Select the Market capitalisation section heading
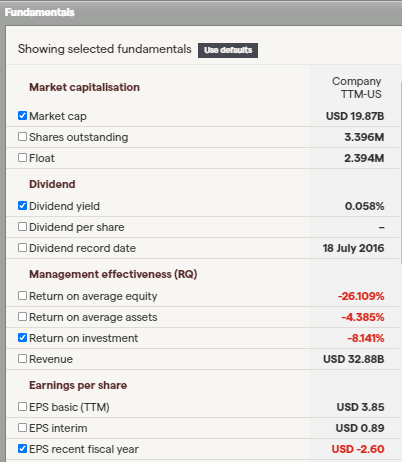 84,87
